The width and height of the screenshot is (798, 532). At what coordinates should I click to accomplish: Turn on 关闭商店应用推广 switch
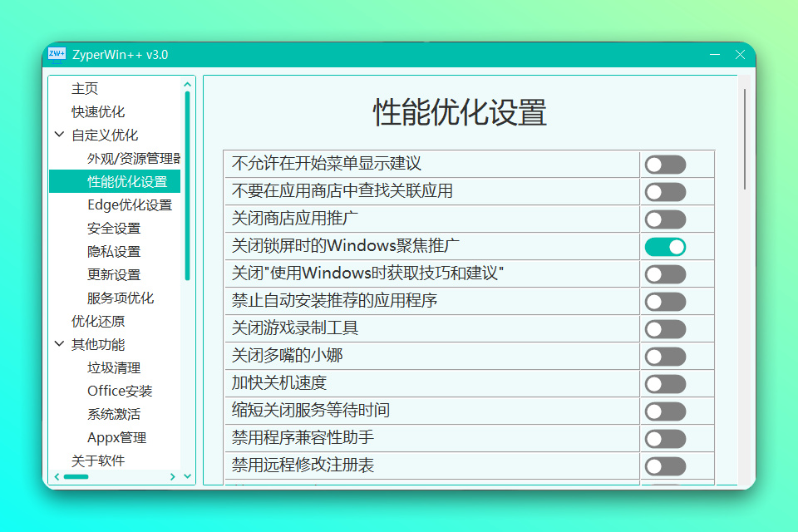pyautogui.click(x=665, y=219)
